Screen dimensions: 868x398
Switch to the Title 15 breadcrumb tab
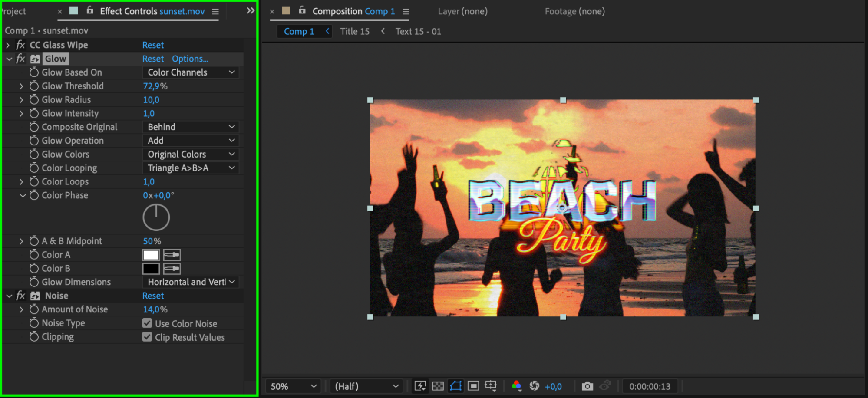354,31
